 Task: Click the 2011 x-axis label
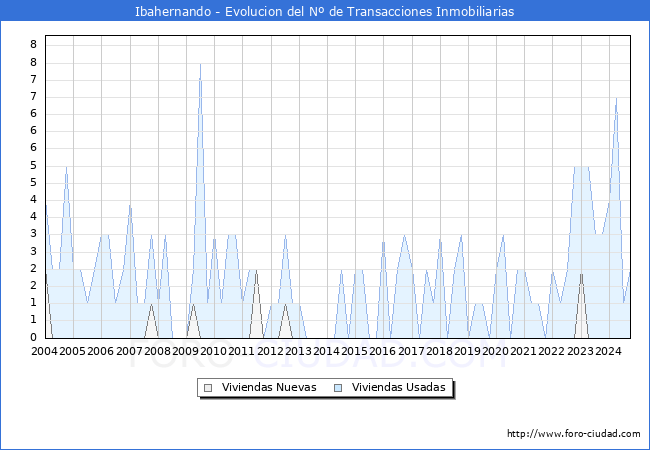242,351
